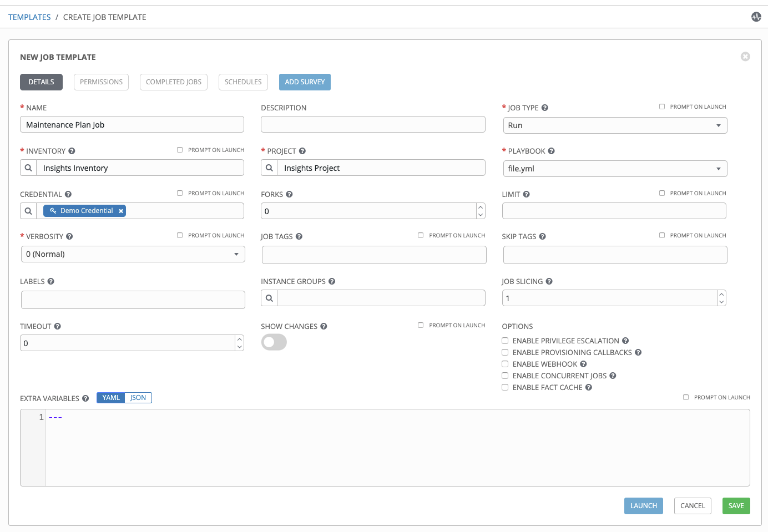This screenshot has height=532, width=768.
Task: Open project lookup search icon
Action: click(269, 168)
